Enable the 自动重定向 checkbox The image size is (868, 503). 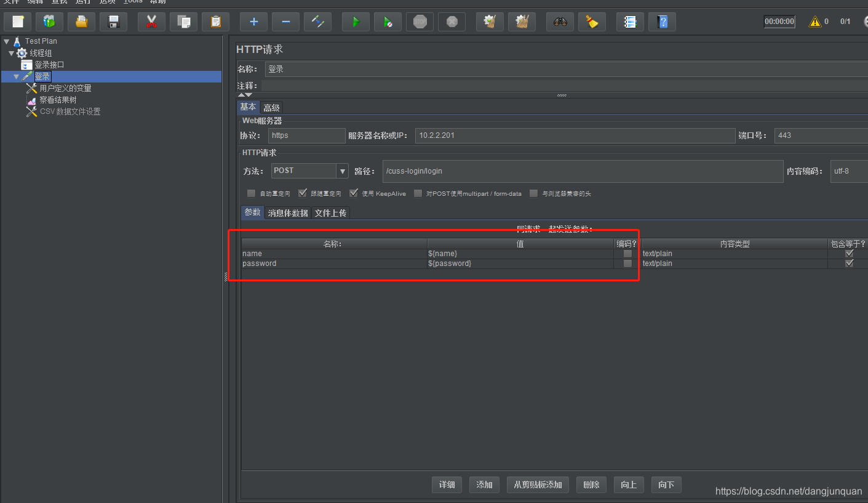pos(251,193)
